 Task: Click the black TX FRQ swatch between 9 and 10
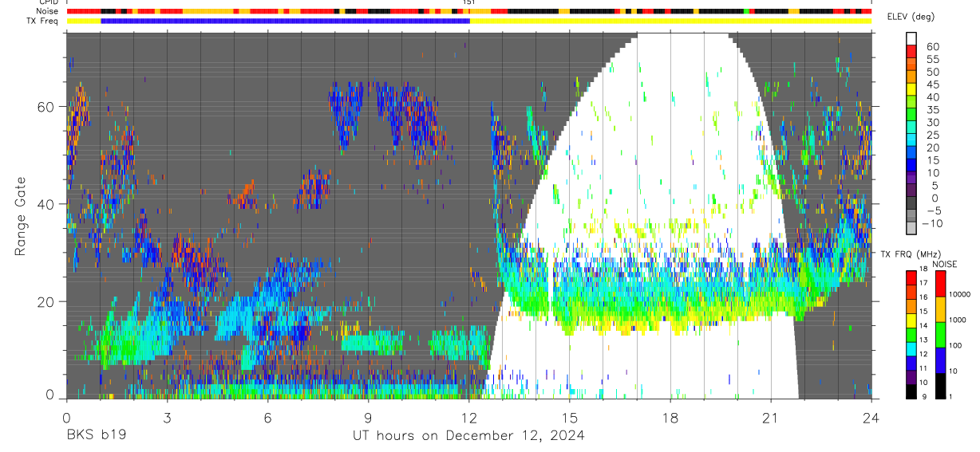tap(912, 391)
